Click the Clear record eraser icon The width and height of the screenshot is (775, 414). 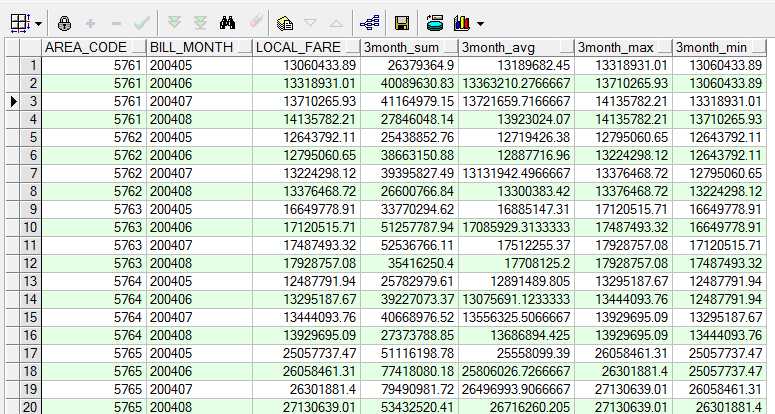(x=256, y=22)
